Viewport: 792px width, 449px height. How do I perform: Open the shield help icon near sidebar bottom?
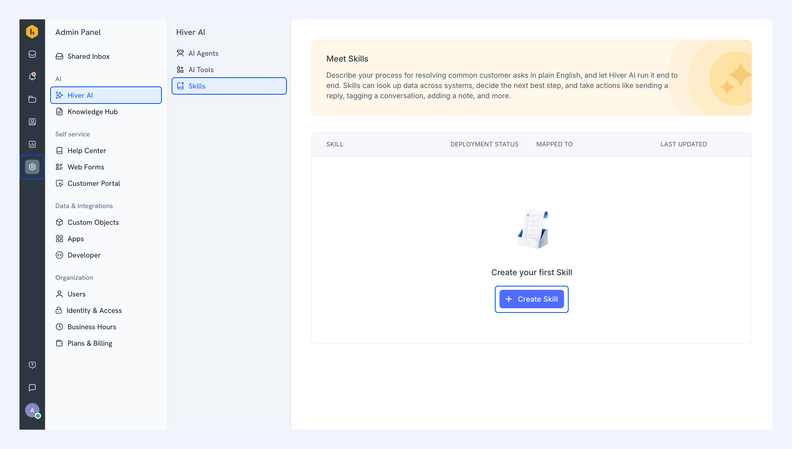[x=32, y=365]
